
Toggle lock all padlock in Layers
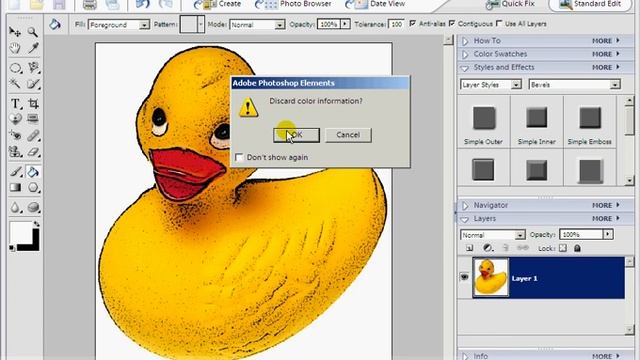click(577, 248)
